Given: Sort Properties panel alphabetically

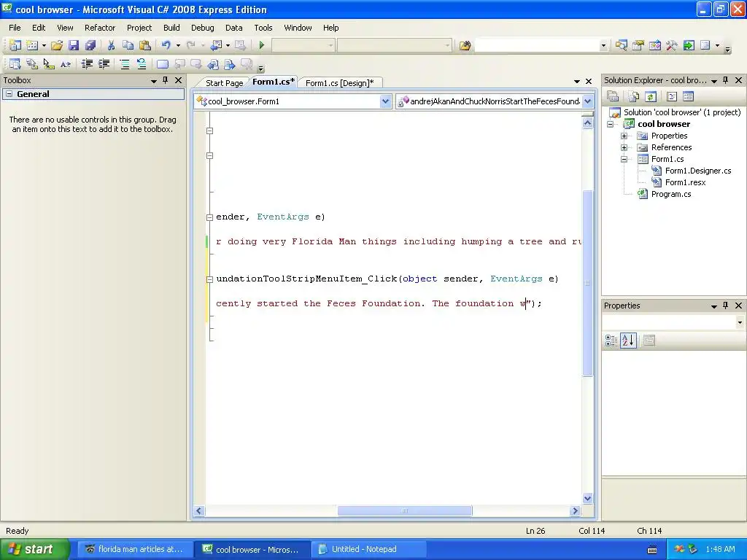Looking at the screenshot, I should pyautogui.click(x=628, y=340).
